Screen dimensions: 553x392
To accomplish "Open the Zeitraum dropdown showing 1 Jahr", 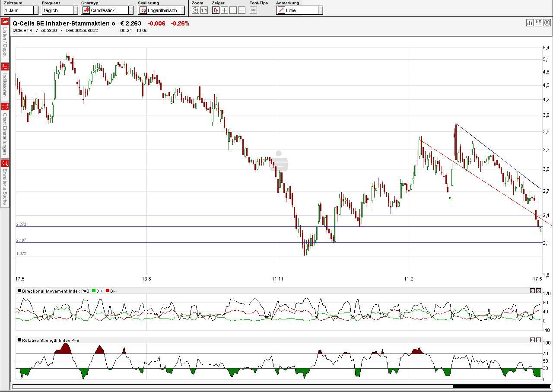I will pyautogui.click(x=21, y=10).
